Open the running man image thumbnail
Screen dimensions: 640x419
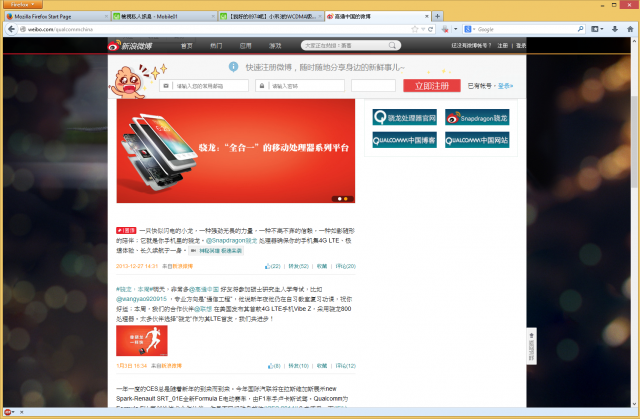[142, 341]
